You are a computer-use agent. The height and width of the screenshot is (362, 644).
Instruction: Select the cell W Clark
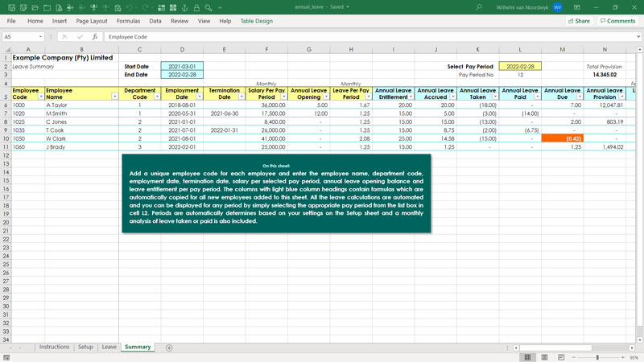coord(82,138)
